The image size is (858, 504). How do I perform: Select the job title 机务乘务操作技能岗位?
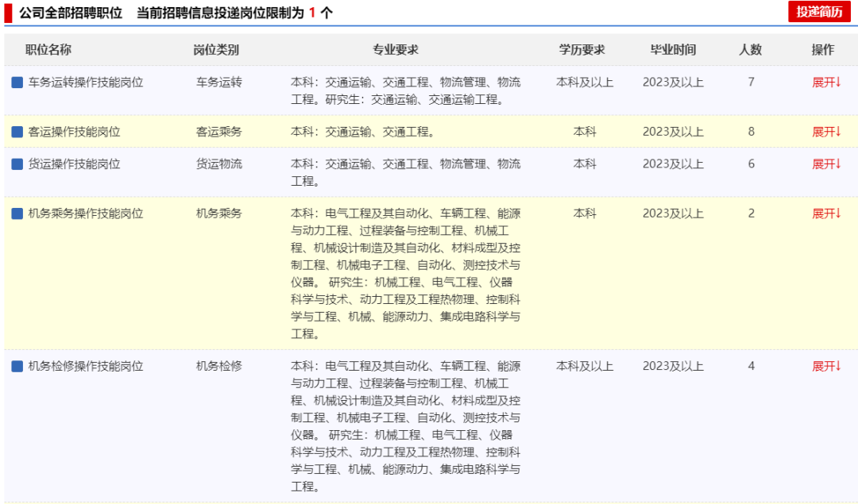[x=86, y=214]
